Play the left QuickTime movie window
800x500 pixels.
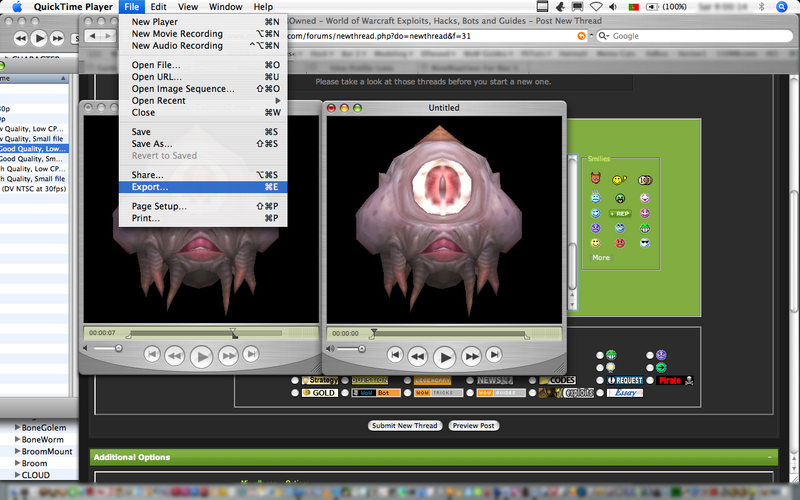202,357
